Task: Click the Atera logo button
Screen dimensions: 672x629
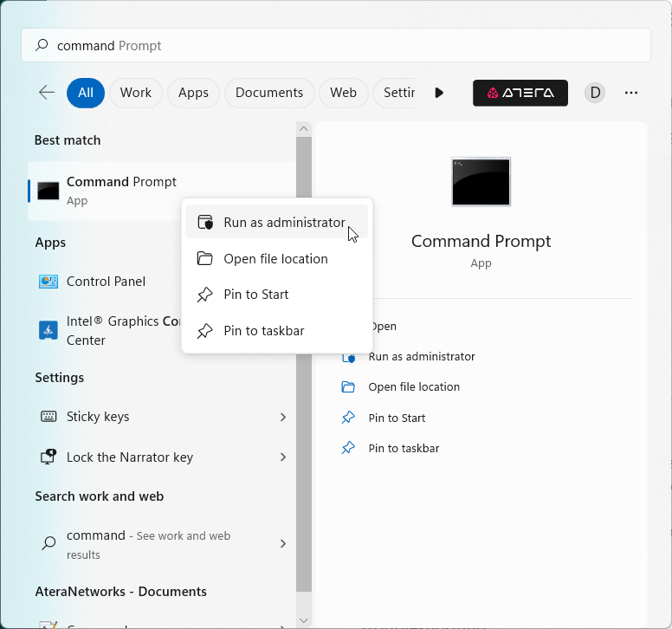Action: coord(520,93)
